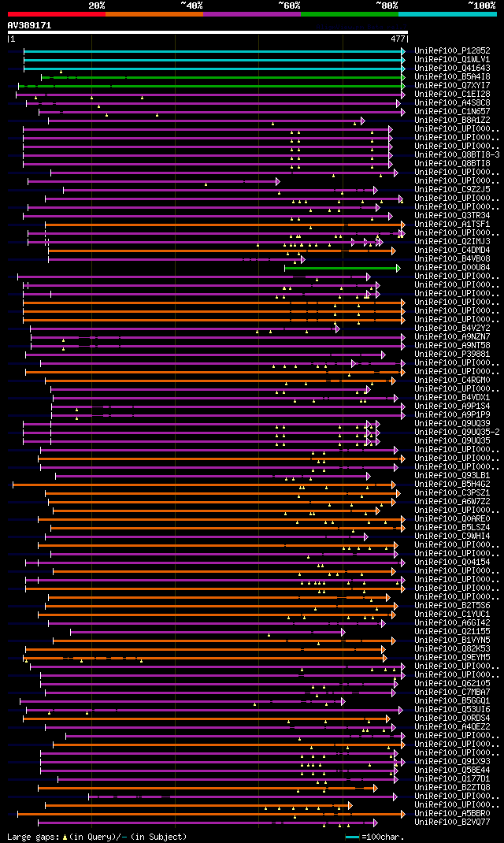Select the UniRef100_B5GGQ1 label

452,700
